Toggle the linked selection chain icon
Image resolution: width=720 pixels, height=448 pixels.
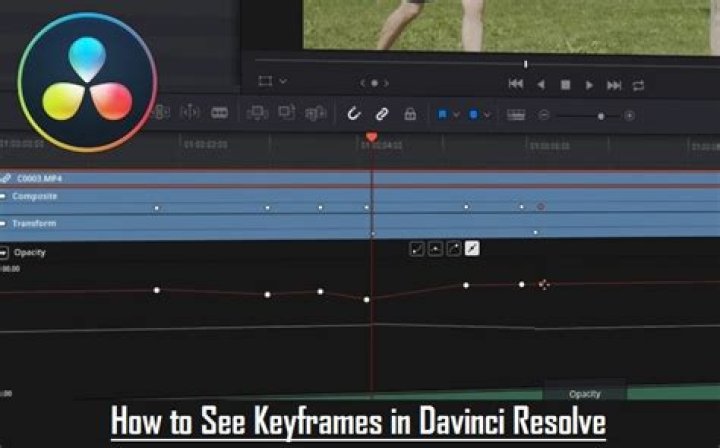[381, 114]
